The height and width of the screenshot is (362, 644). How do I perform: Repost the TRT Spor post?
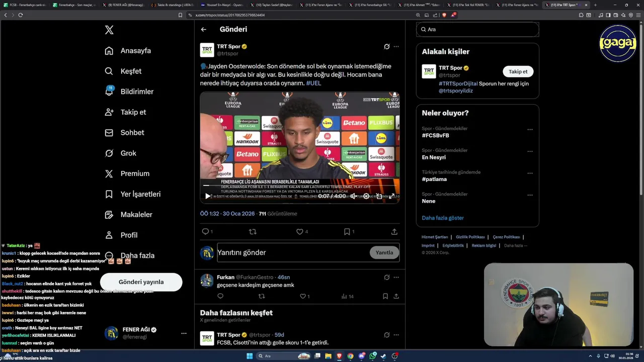(253, 232)
